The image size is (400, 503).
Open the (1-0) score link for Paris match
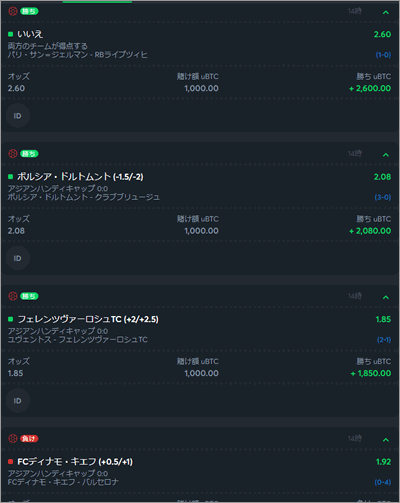pos(383,55)
